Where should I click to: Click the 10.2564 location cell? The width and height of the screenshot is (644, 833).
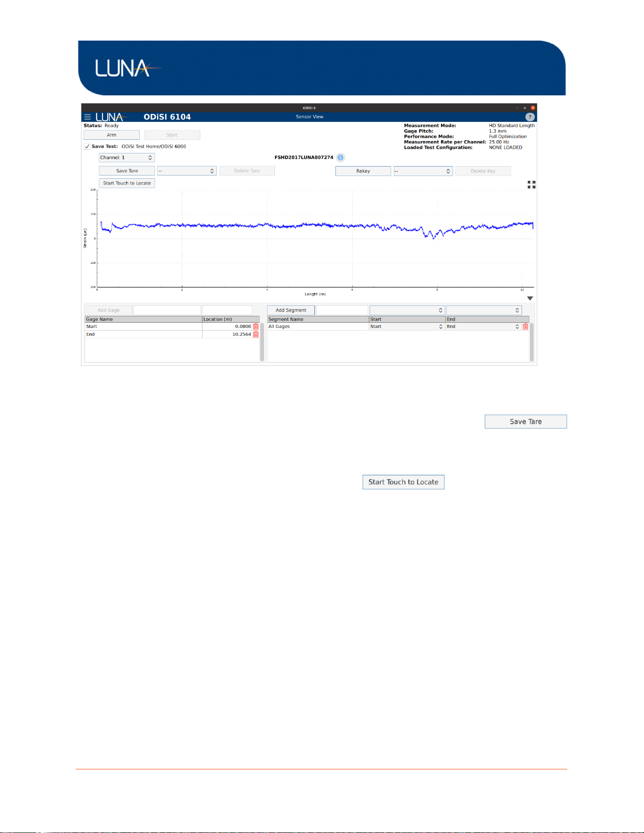click(x=227, y=334)
